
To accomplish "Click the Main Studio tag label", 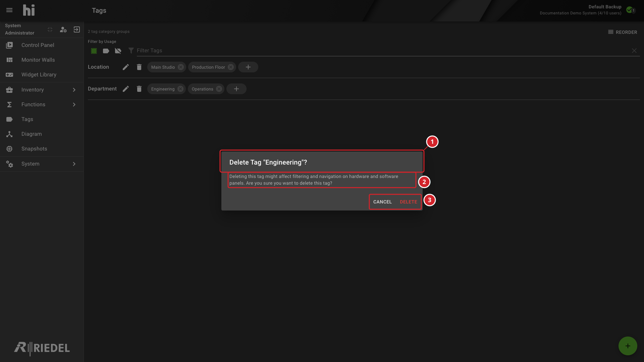I will pyautogui.click(x=163, y=67).
